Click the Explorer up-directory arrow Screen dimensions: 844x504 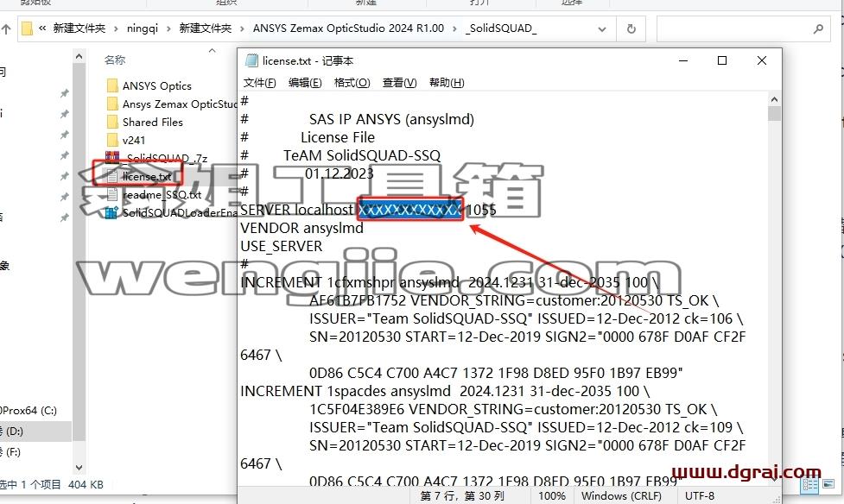pyautogui.click(x=6, y=29)
